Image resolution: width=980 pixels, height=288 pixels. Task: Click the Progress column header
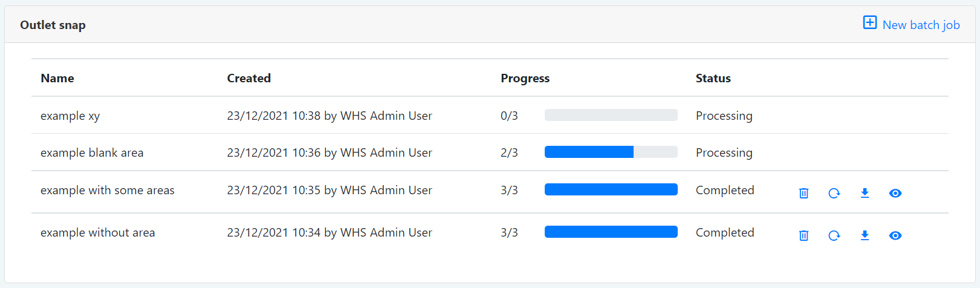[525, 78]
